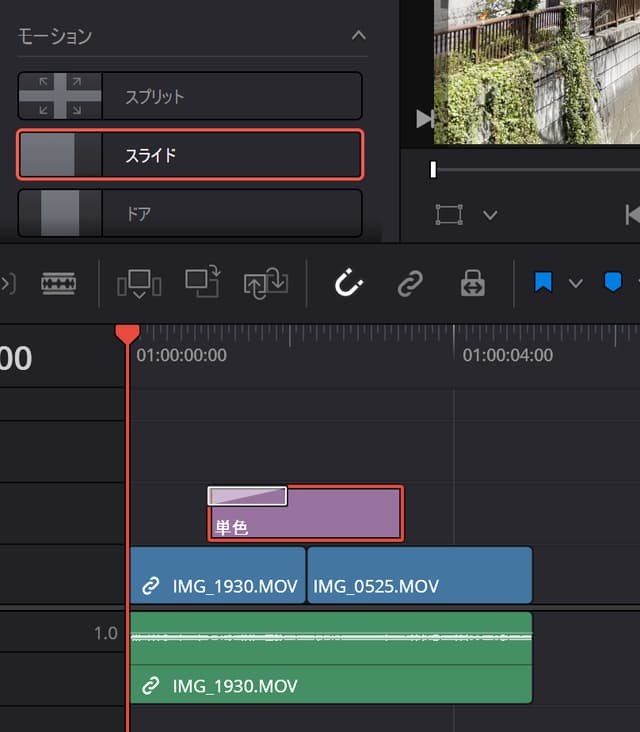Open viewer transform overlay mode
Screen dimensions: 640x732
[449, 215]
